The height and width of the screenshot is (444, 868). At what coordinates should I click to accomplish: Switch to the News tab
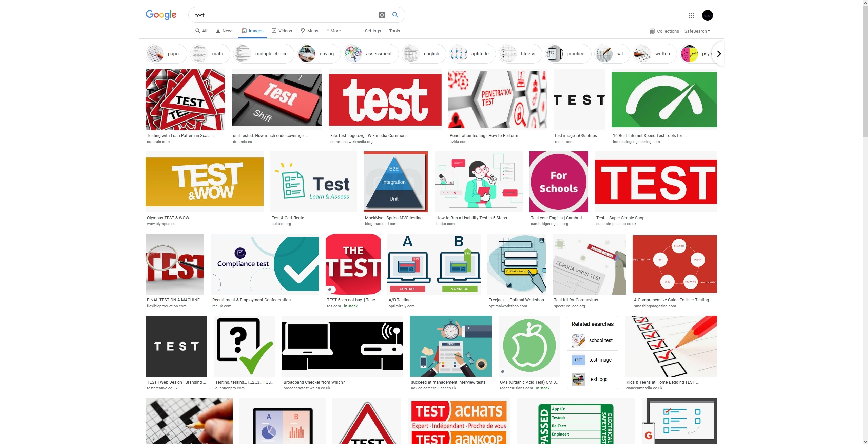pos(225,31)
